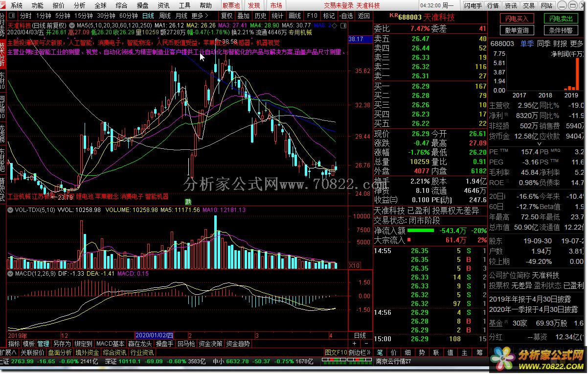Click 闪电买入 quick buy button
The width and height of the screenshot is (588, 374).
click(x=517, y=19)
